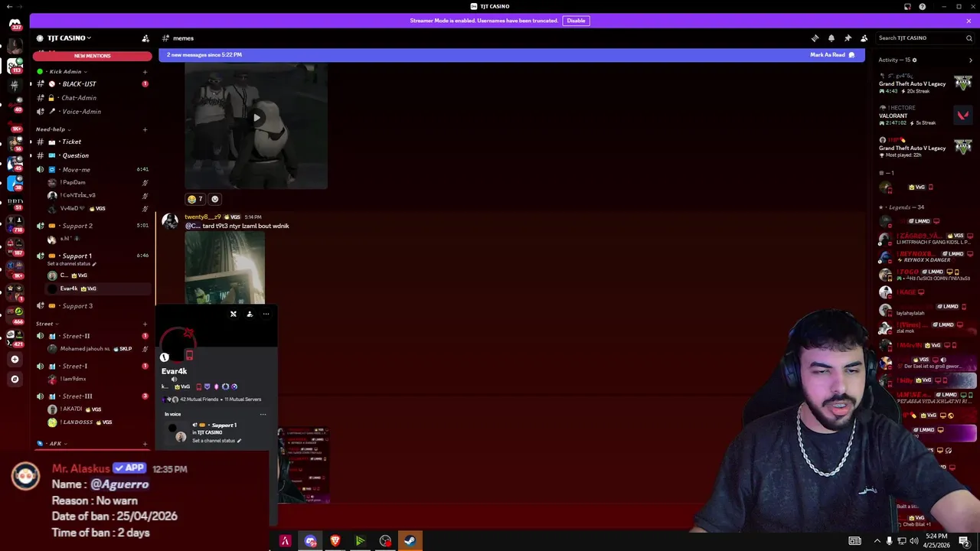Select member !KAGE in member list
The image size is (980, 551).
click(x=926, y=292)
